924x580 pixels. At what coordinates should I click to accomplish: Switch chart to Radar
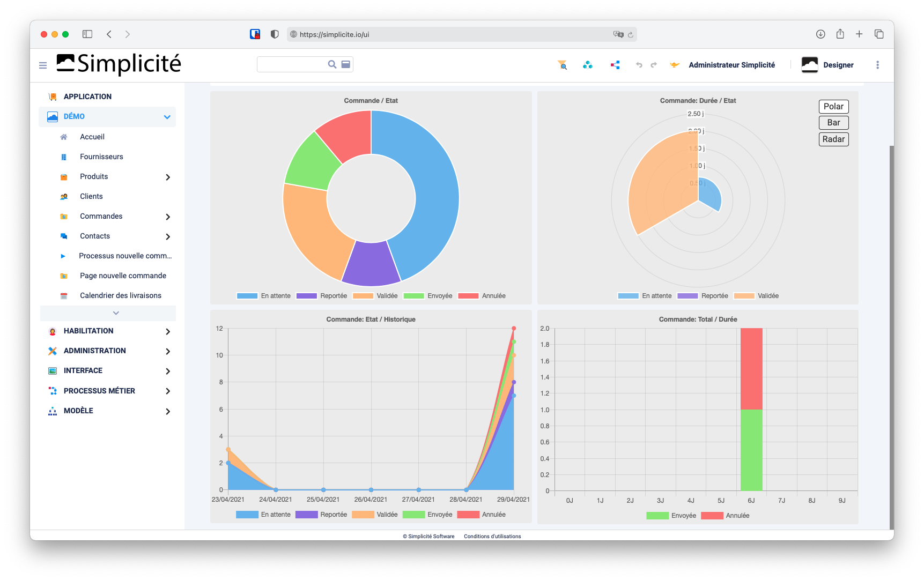tap(833, 139)
